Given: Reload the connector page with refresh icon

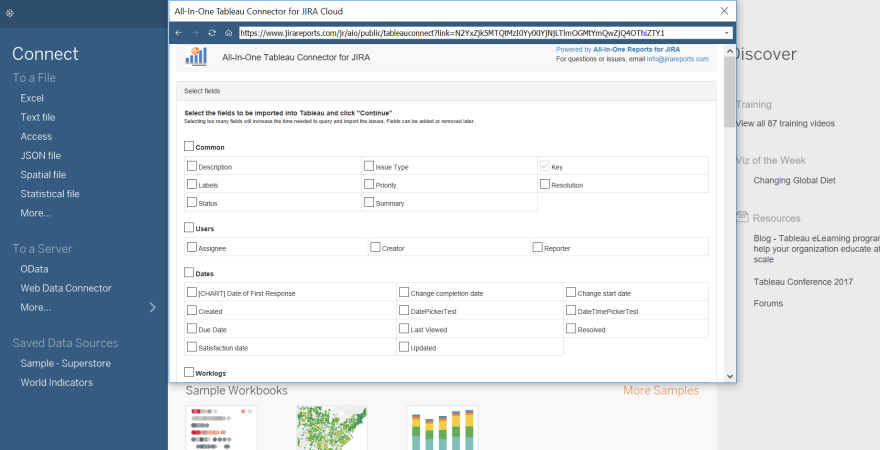Looking at the screenshot, I should [212, 33].
